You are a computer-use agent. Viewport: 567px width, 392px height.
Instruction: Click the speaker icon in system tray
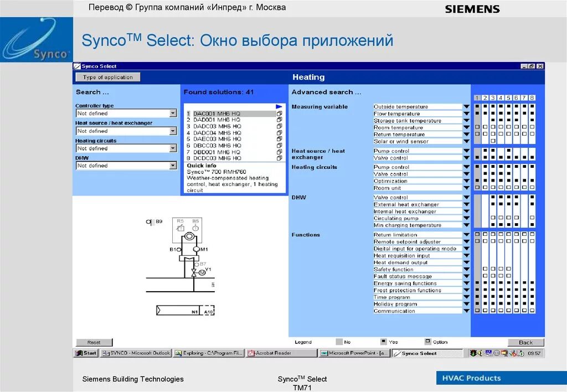[480, 353]
